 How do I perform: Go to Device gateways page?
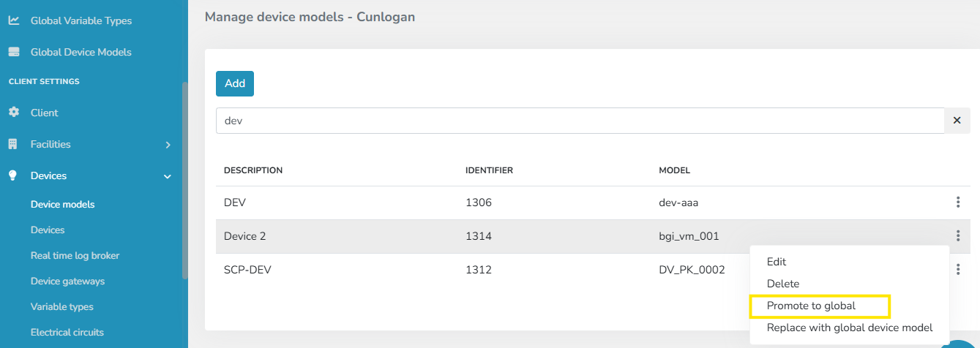point(67,281)
